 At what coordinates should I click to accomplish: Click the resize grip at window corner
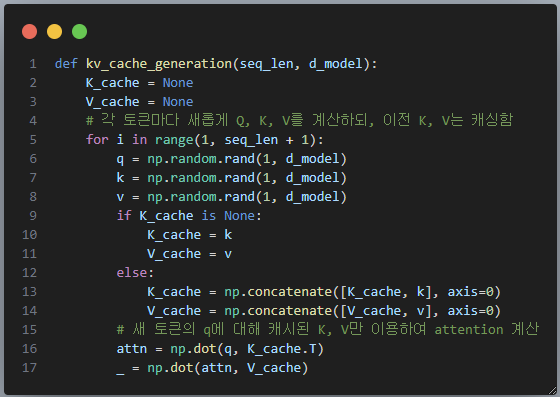pyautogui.click(x=552, y=390)
